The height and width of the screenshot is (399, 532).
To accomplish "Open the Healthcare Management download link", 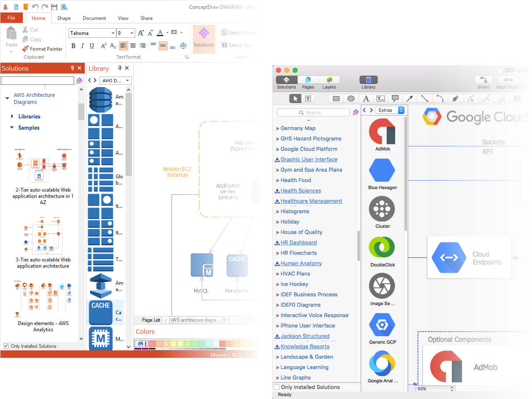I will coord(311,201).
